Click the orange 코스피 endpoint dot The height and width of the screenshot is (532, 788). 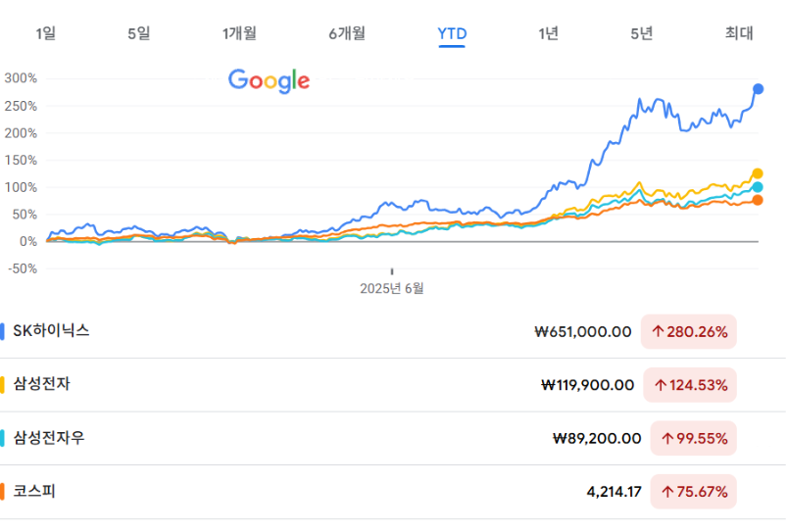757,201
